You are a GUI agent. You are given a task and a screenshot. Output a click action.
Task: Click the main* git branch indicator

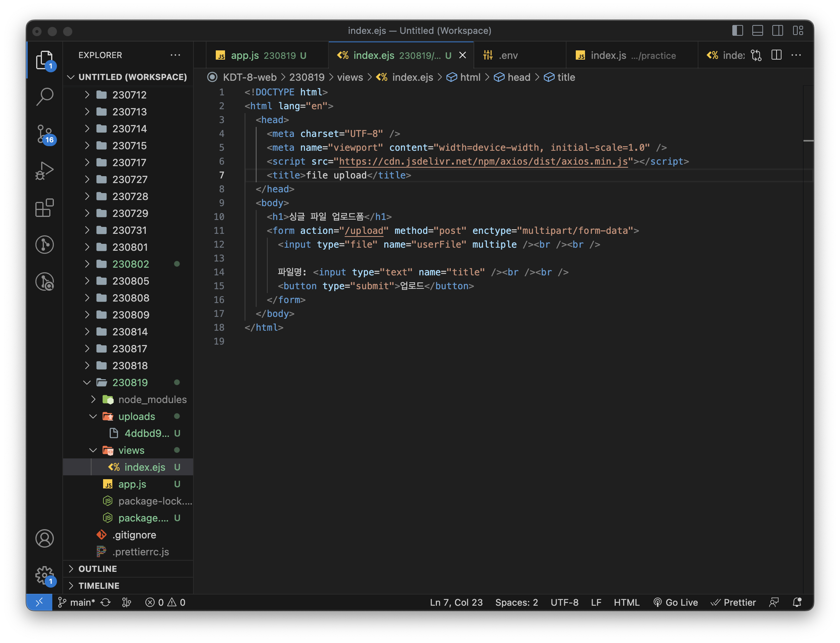[x=76, y=602]
